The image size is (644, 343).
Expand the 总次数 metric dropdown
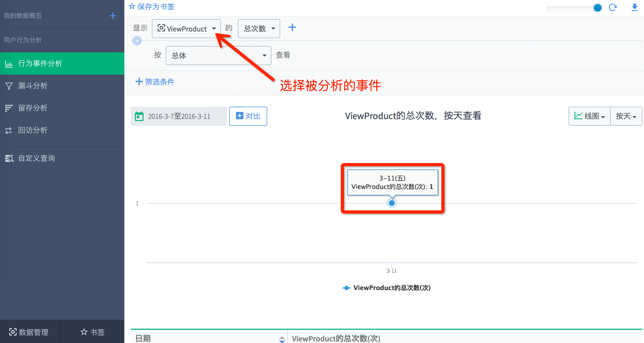[259, 29]
